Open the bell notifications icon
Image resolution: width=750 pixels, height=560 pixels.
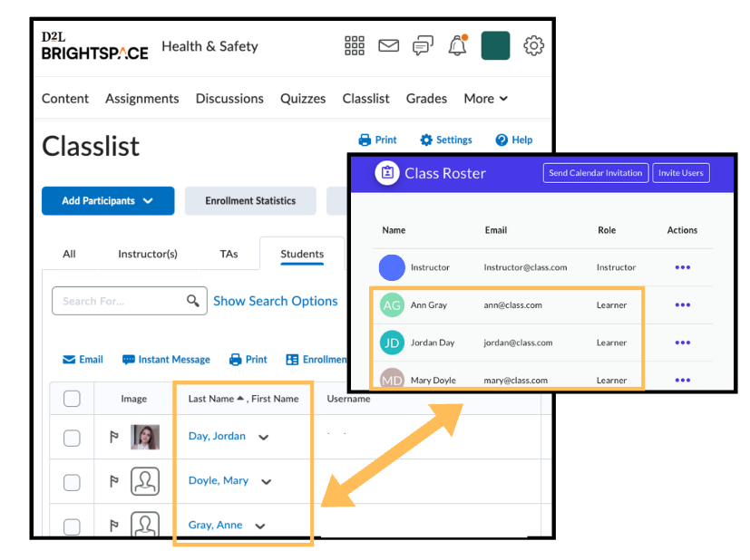457,46
